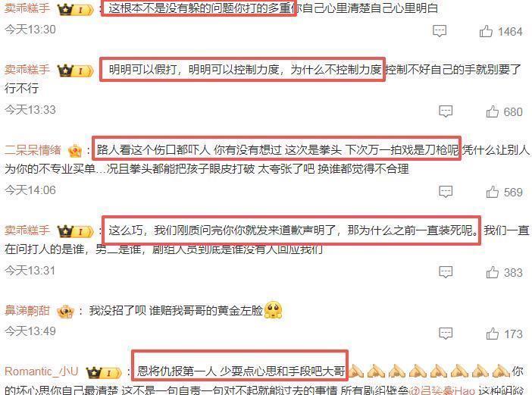The image size is (532, 395).
Task: Click 卖乖糕手 username on 13:31 comment
Action: pos(27,230)
